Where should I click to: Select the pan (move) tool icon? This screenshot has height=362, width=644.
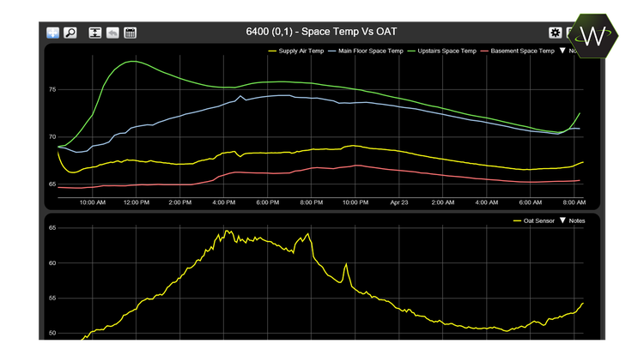53,33
